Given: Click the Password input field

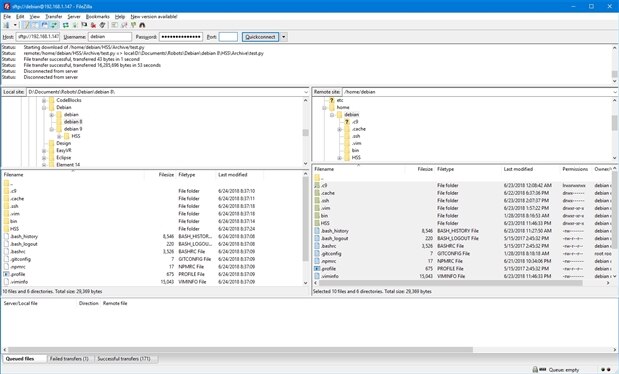Looking at the screenshot, I should pyautogui.click(x=181, y=37).
